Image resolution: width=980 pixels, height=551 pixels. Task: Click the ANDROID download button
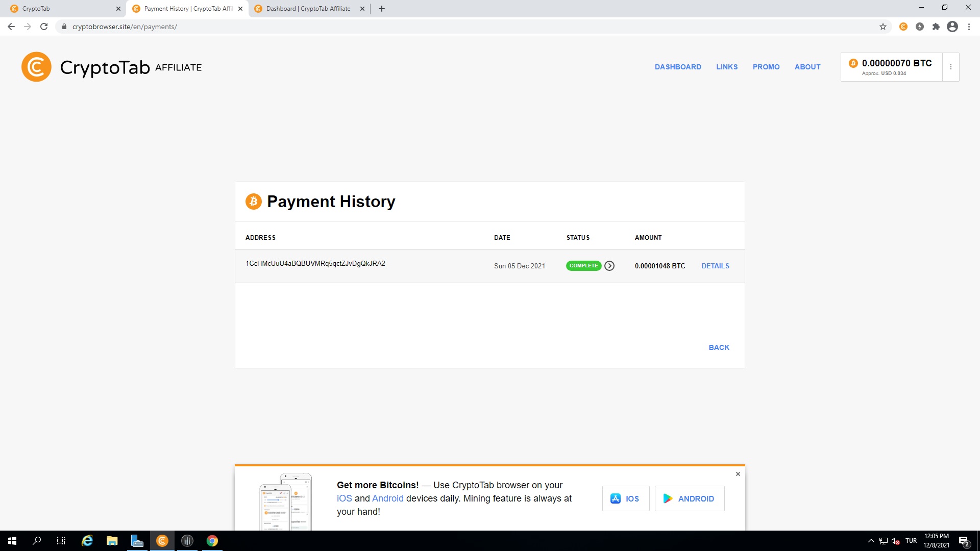pyautogui.click(x=690, y=498)
